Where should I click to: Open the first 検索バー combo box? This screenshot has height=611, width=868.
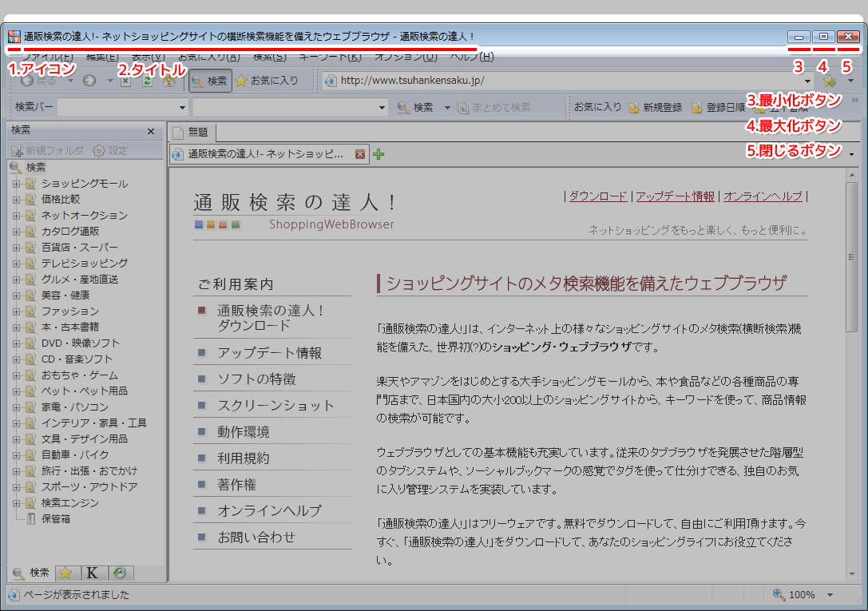tap(123, 107)
